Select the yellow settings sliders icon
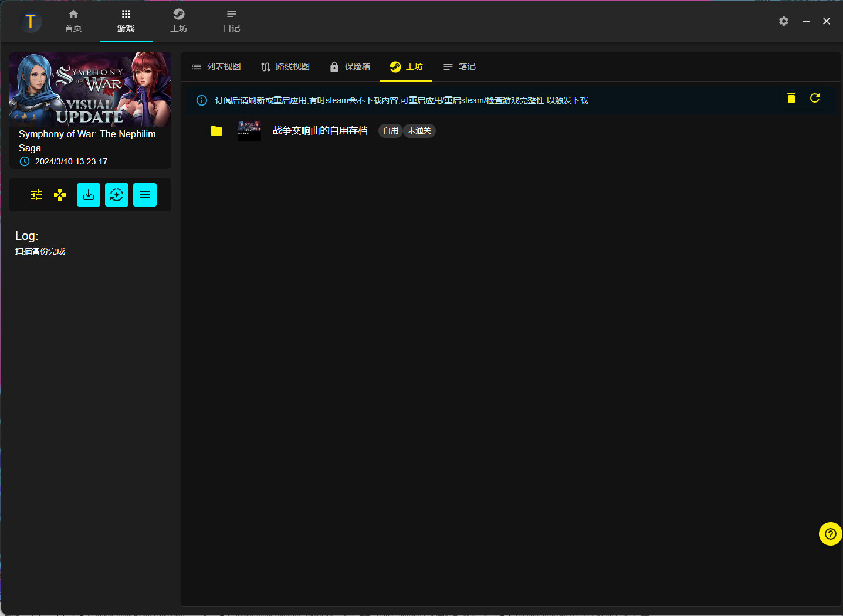The width and height of the screenshot is (843, 616). pyautogui.click(x=36, y=194)
